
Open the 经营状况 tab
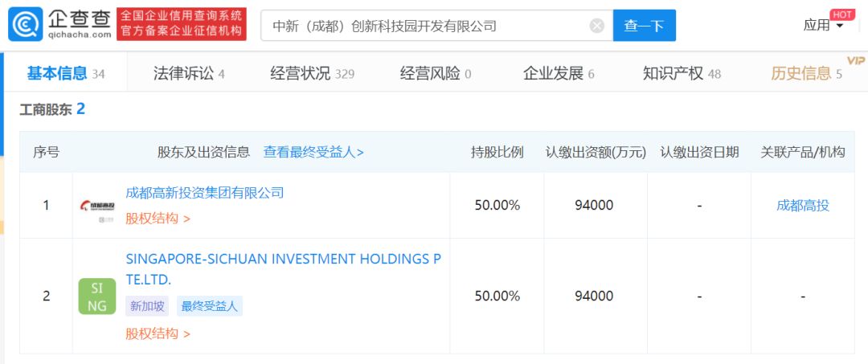pos(312,74)
